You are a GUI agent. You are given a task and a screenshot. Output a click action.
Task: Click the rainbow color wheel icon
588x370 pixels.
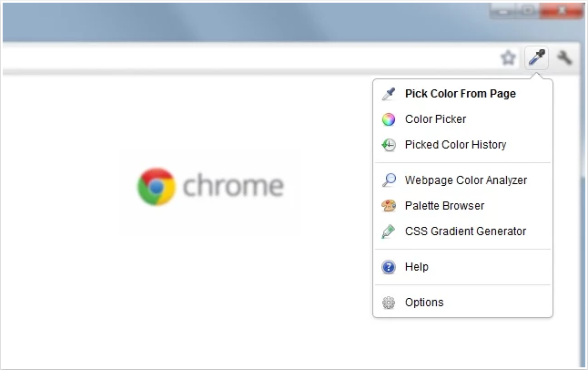coord(389,119)
